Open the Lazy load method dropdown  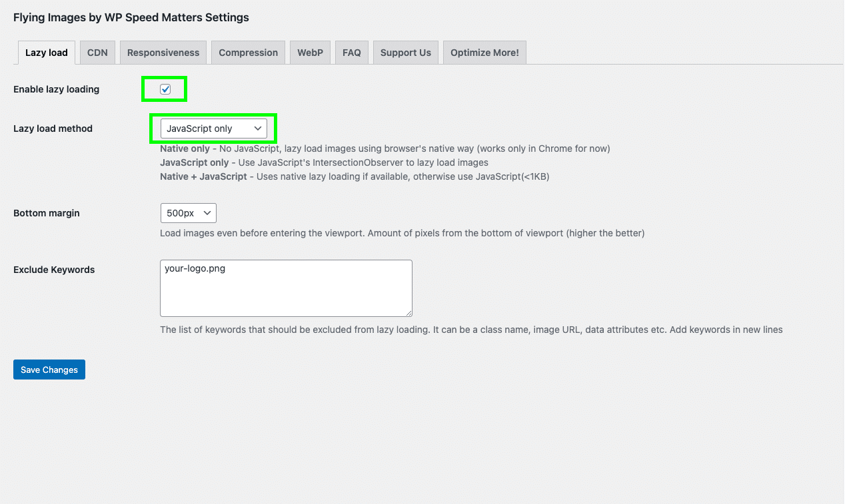coord(213,128)
